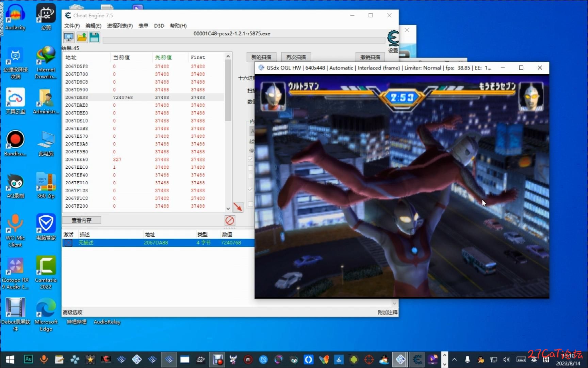The width and height of the screenshot is (588, 368).
Task: Click Cheat Engine taskbar icon
Action: [417, 359]
